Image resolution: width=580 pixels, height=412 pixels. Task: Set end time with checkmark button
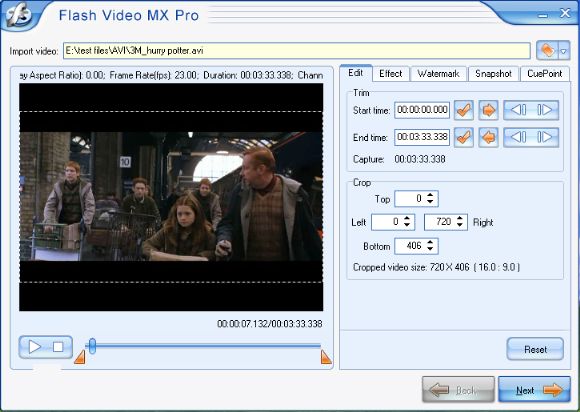(x=463, y=138)
